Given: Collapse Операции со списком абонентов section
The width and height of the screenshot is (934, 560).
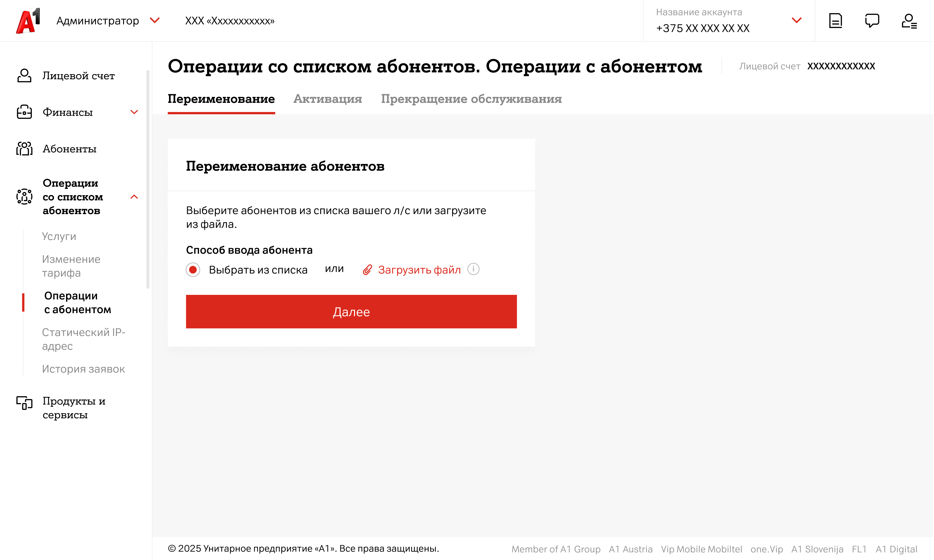Looking at the screenshot, I should [x=134, y=197].
